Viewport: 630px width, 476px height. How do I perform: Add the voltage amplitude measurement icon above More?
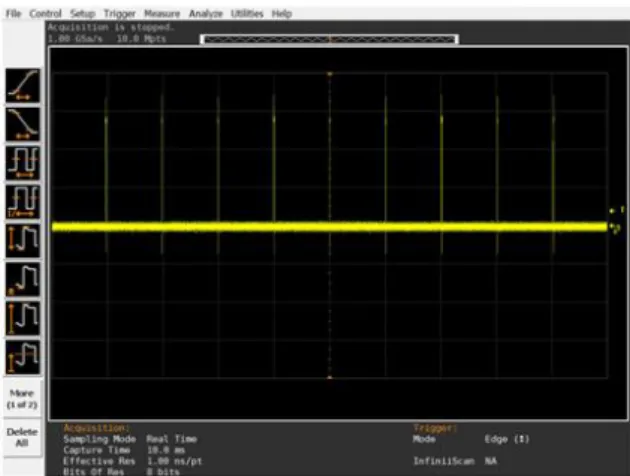point(23,357)
